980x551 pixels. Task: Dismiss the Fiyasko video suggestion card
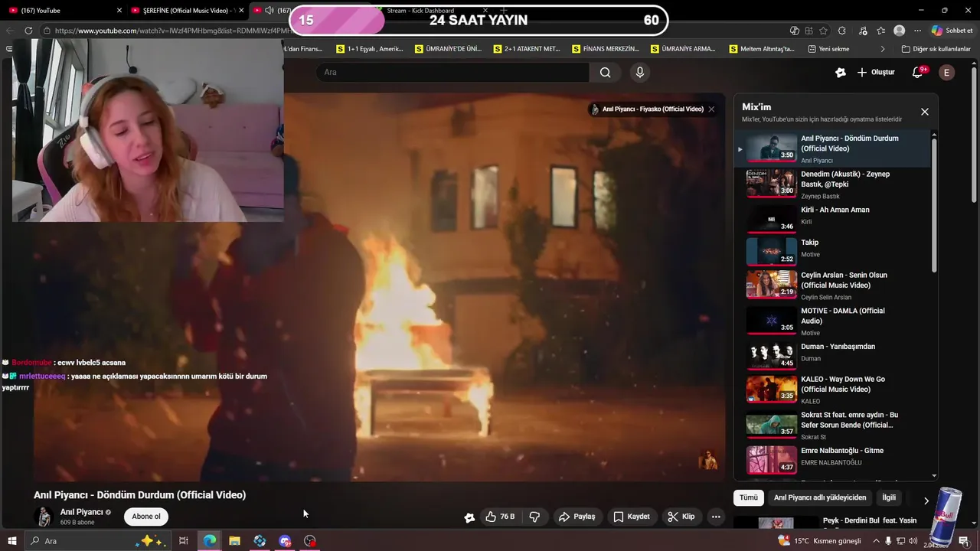(x=711, y=109)
